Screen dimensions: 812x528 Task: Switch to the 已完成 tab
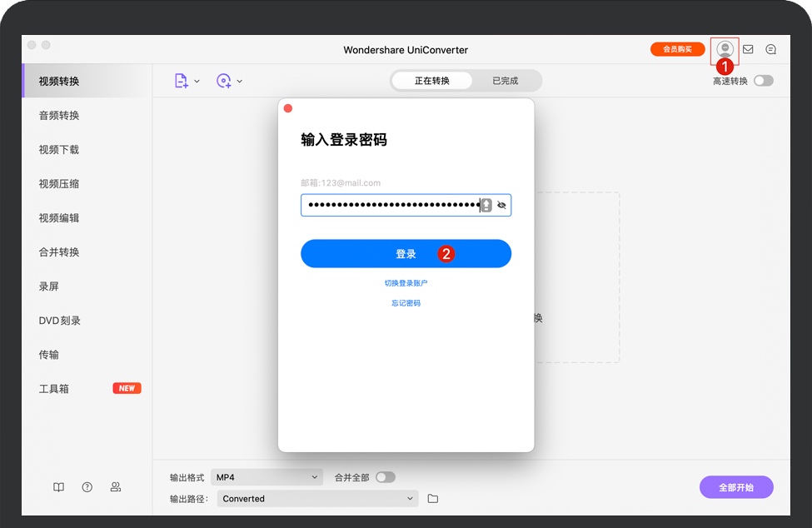pos(505,81)
